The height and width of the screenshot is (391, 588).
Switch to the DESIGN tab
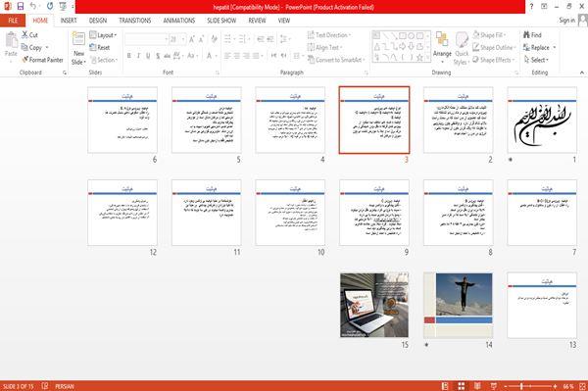click(x=98, y=21)
